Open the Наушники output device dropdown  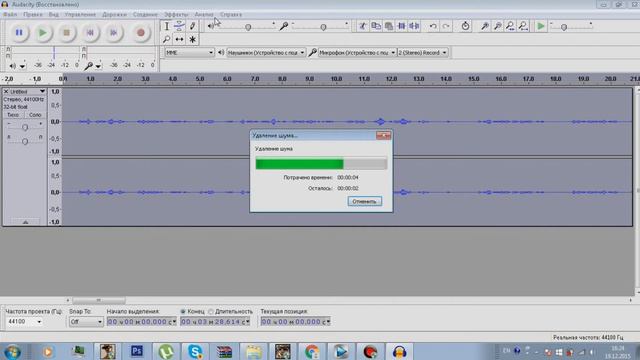[x=266, y=53]
